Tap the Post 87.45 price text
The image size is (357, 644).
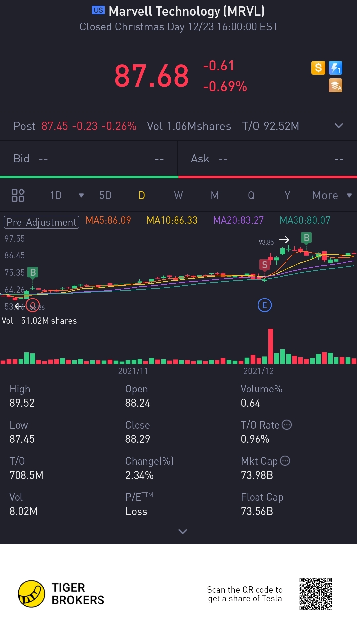point(75,126)
